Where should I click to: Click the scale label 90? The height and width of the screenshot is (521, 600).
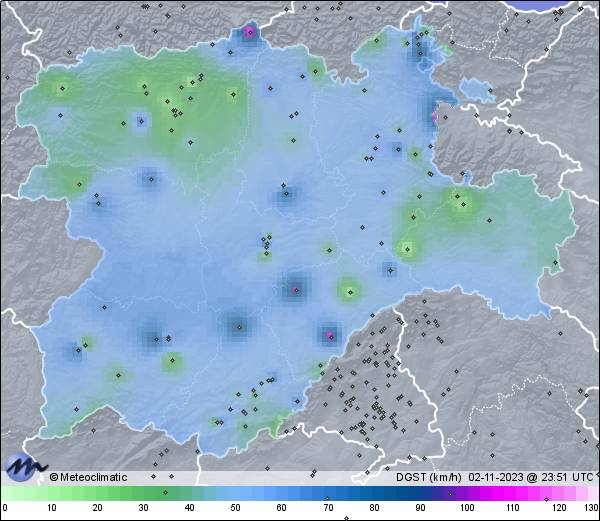click(x=420, y=508)
